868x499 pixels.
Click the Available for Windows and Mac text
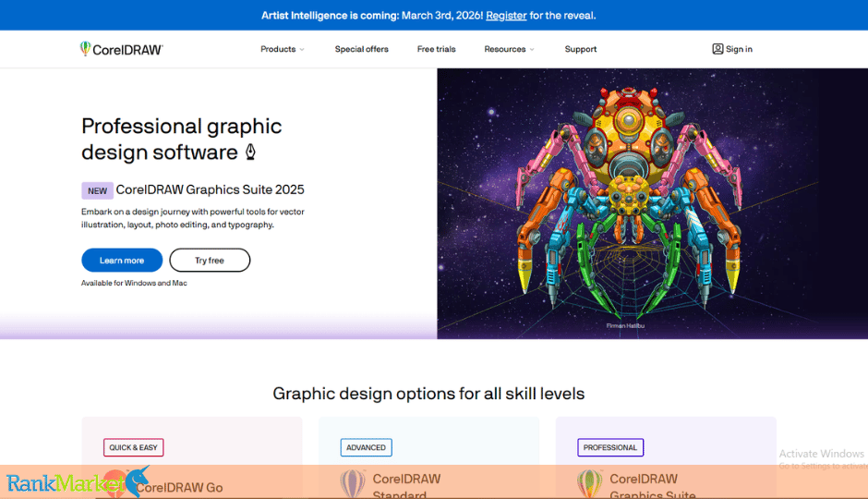134,283
